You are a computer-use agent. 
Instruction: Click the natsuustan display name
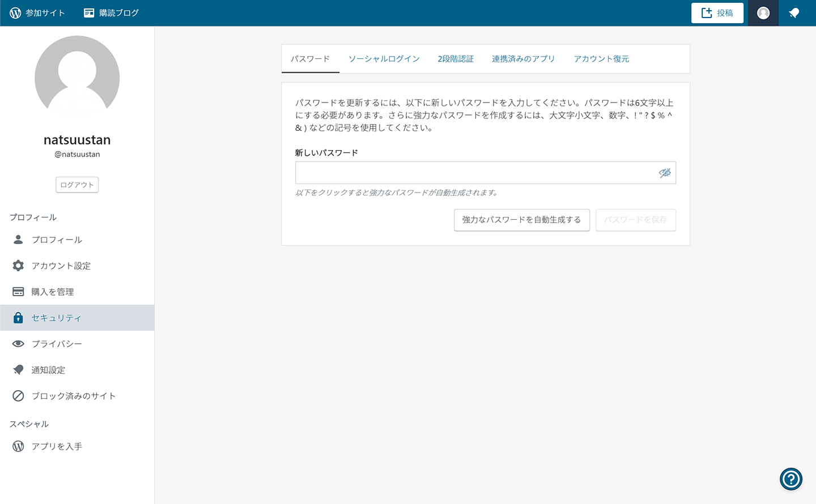(x=77, y=140)
